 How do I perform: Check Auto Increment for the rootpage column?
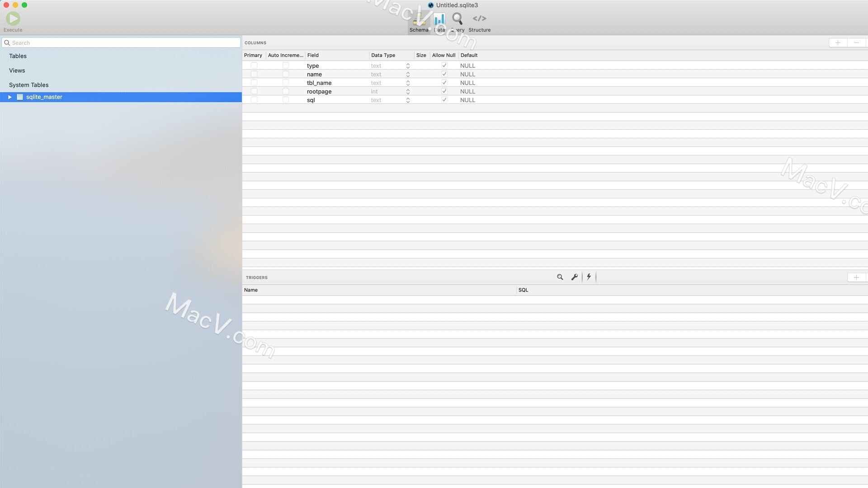[x=285, y=91]
